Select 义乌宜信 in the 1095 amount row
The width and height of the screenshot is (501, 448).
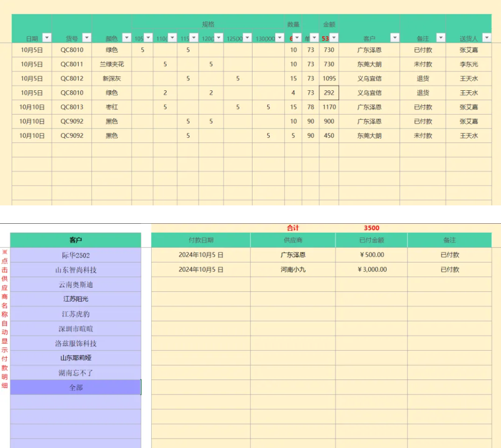click(369, 78)
